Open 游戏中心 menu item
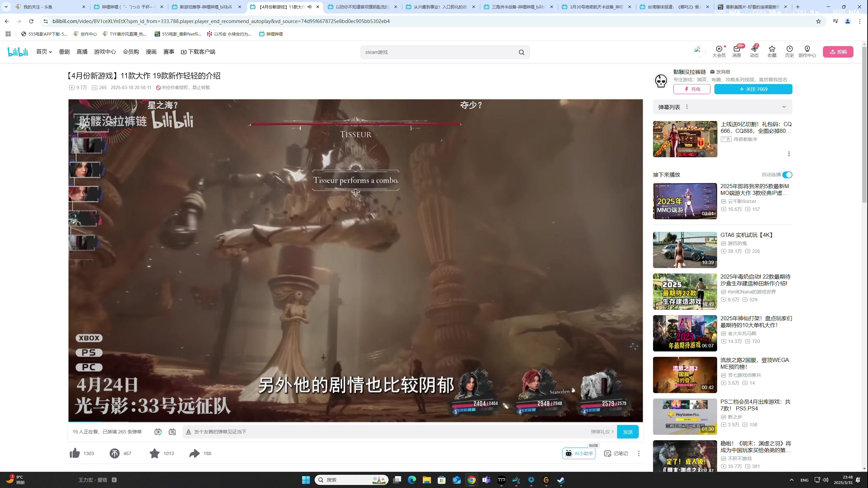The height and width of the screenshot is (488, 868). 105,52
